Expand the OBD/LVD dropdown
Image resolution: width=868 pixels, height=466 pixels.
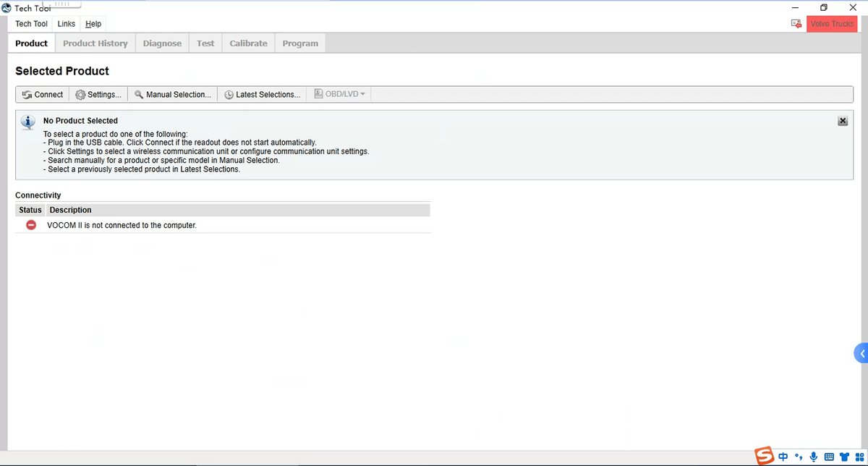(x=340, y=94)
